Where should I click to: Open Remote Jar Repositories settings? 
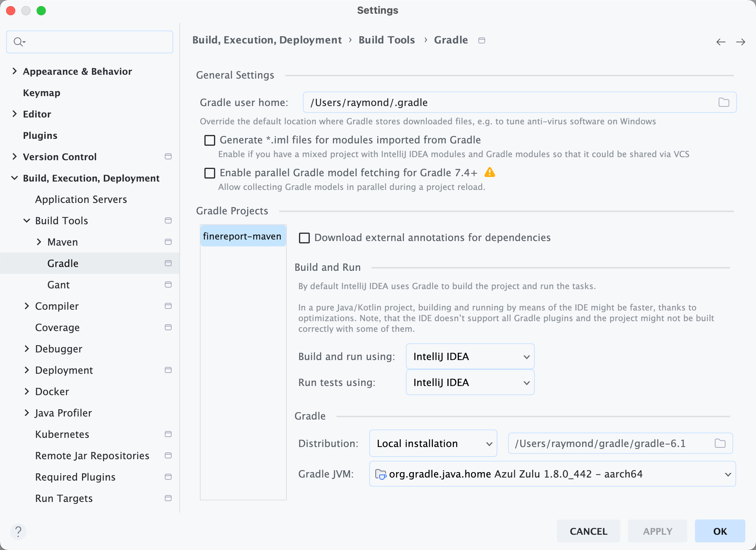click(x=92, y=456)
